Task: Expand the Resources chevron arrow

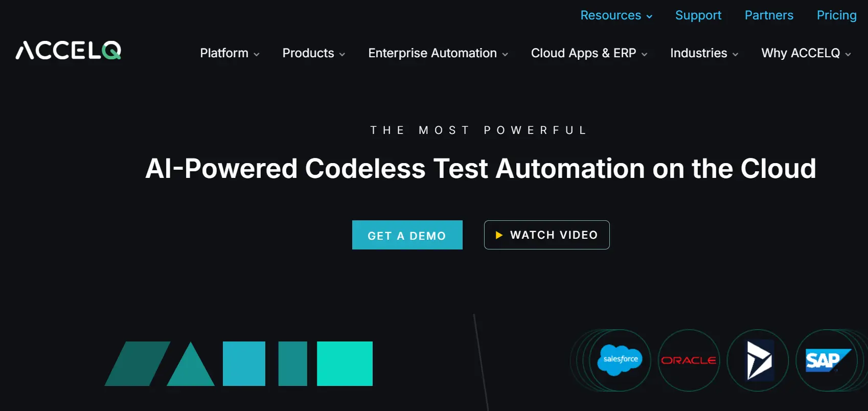Action: 649,16
